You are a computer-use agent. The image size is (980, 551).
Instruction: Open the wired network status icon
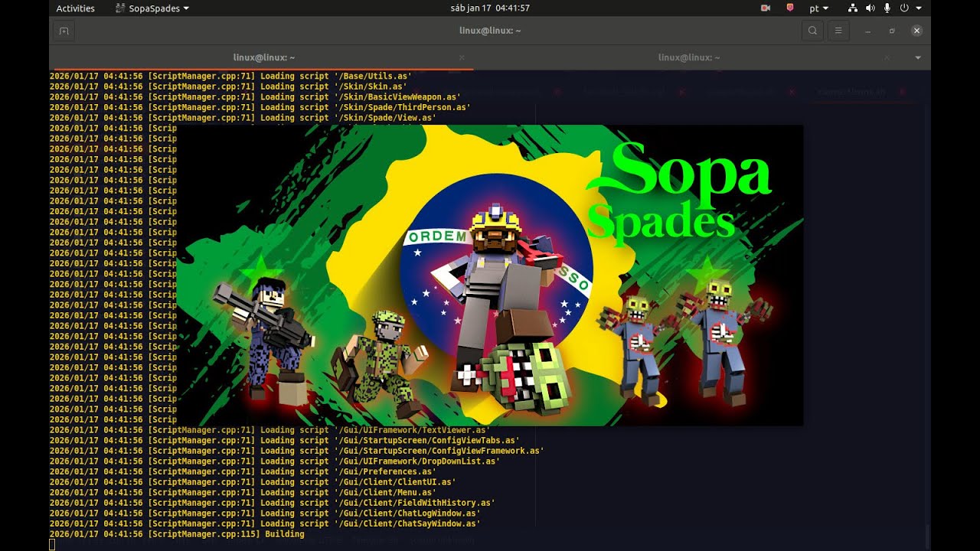(852, 8)
